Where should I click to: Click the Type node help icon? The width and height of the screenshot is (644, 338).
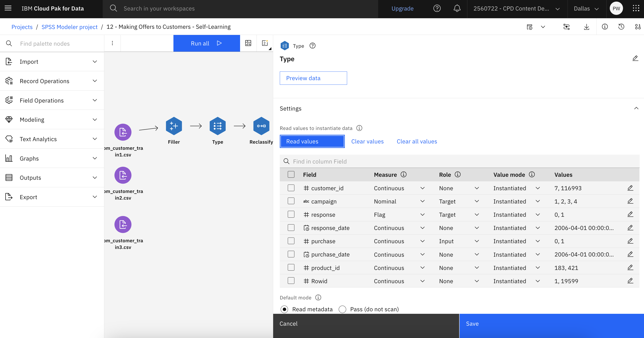click(312, 46)
